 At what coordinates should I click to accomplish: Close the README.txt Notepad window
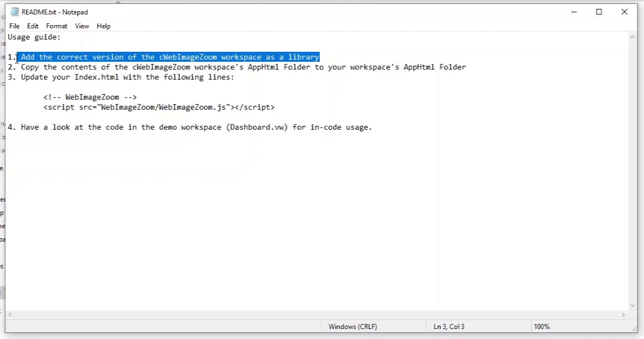pos(625,12)
